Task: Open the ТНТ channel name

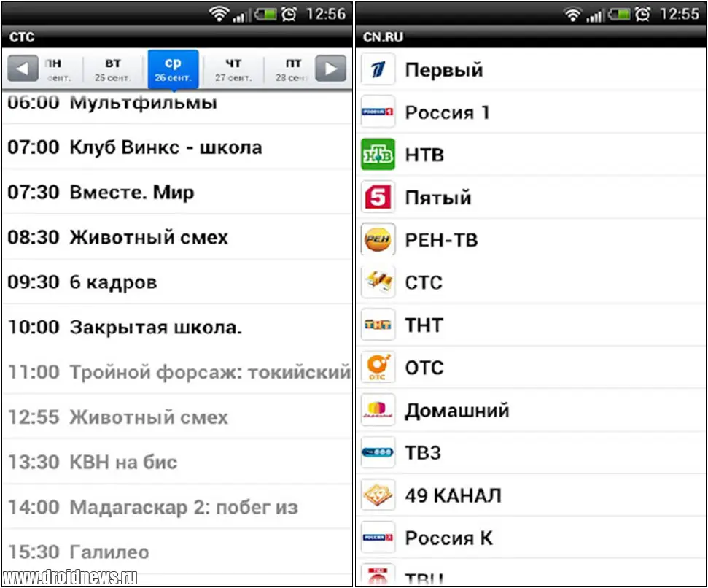Action: point(424,325)
